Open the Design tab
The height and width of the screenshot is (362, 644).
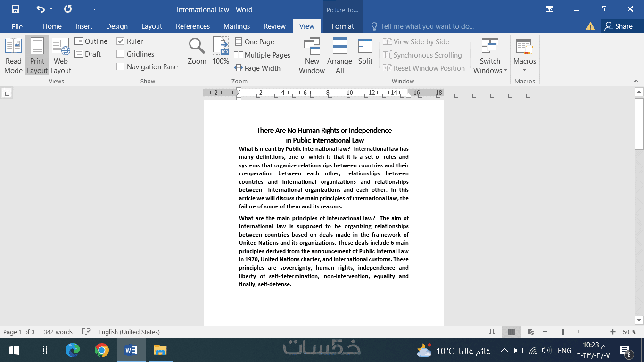tap(117, 26)
